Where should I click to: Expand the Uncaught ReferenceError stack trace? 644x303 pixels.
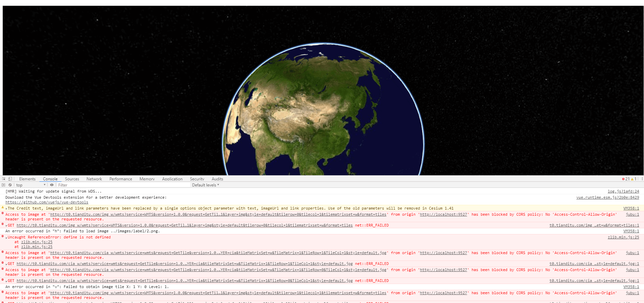coord(6,237)
